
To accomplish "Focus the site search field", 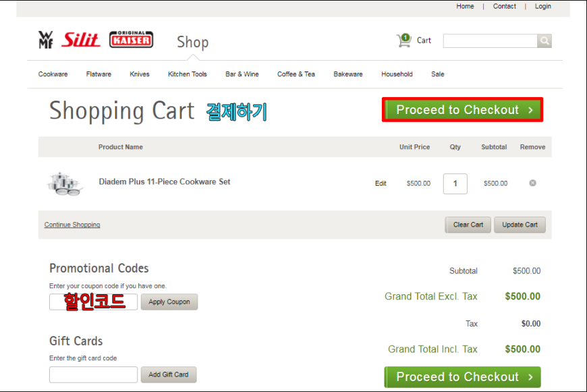I will pos(490,40).
